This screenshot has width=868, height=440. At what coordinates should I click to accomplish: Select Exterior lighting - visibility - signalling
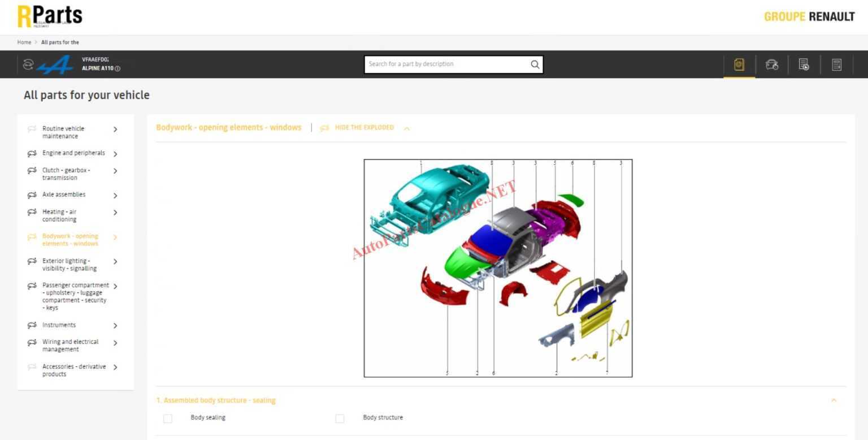click(69, 265)
